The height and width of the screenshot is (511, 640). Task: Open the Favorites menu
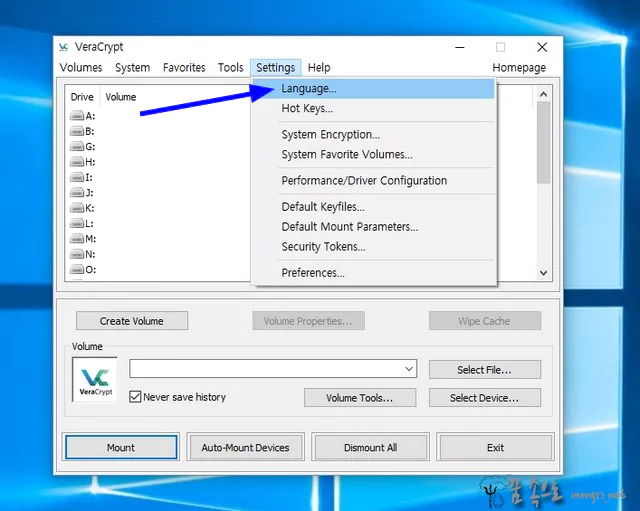pyautogui.click(x=184, y=67)
